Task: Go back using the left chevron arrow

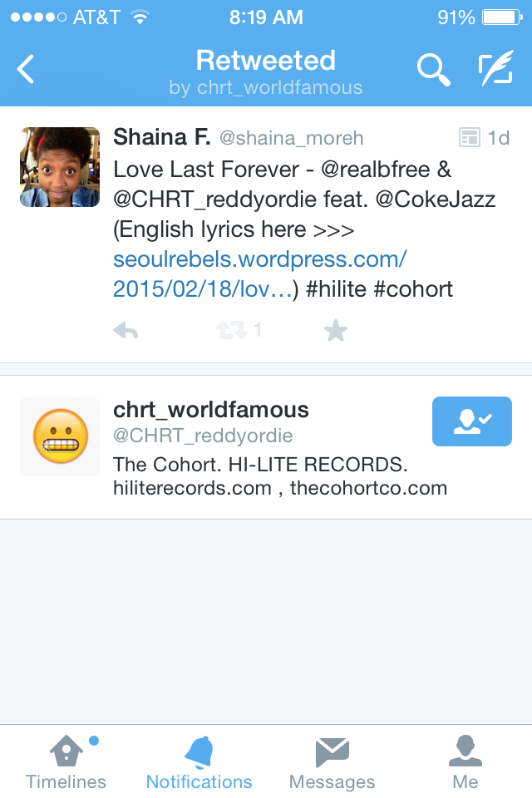Action: [x=26, y=69]
